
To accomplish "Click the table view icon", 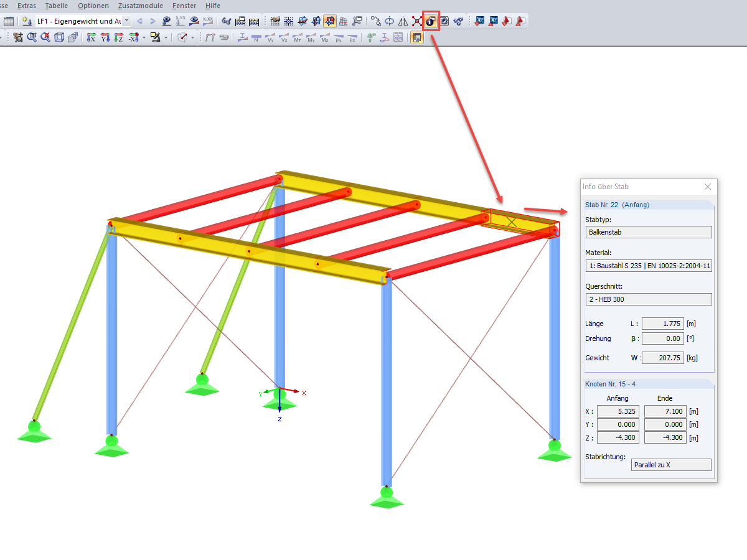I will [x=9, y=21].
